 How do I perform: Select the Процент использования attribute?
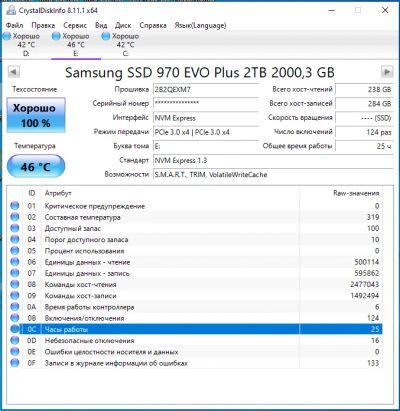tap(84, 251)
